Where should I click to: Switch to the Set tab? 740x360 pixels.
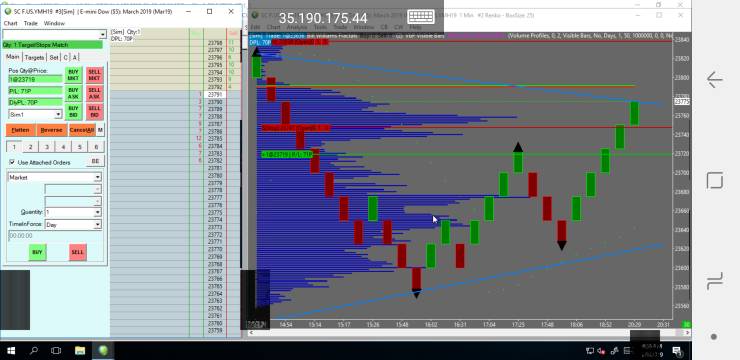point(54,58)
